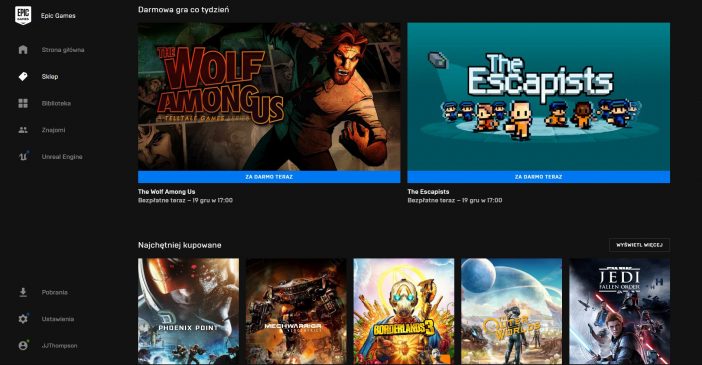Open the Phoenix Point game cover
The height and width of the screenshot is (365, 702).
click(188, 311)
